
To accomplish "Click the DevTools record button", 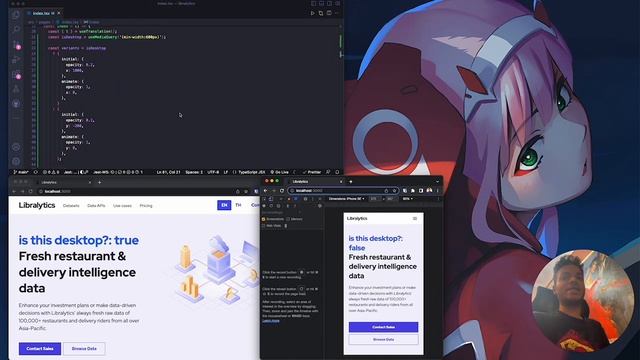I will (x=264, y=206).
